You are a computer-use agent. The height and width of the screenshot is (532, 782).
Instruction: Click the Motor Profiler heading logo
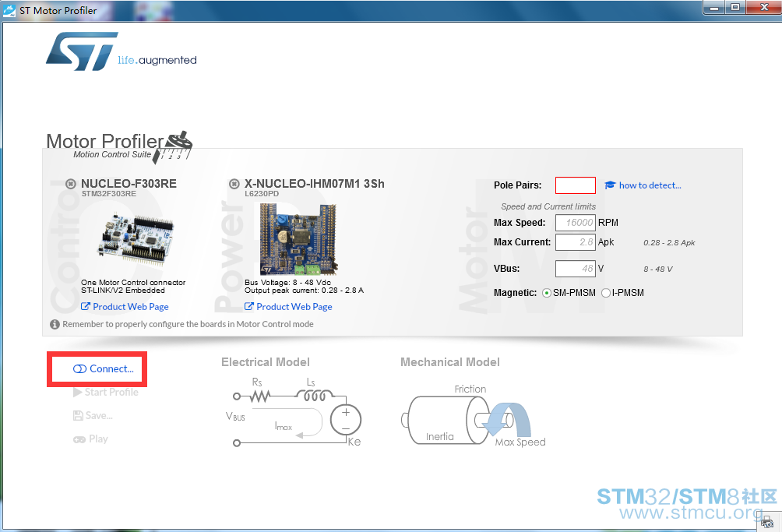(x=119, y=146)
